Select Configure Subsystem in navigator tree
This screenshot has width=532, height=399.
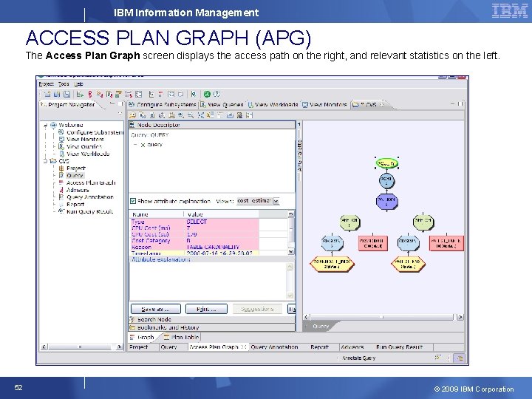(91, 132)
